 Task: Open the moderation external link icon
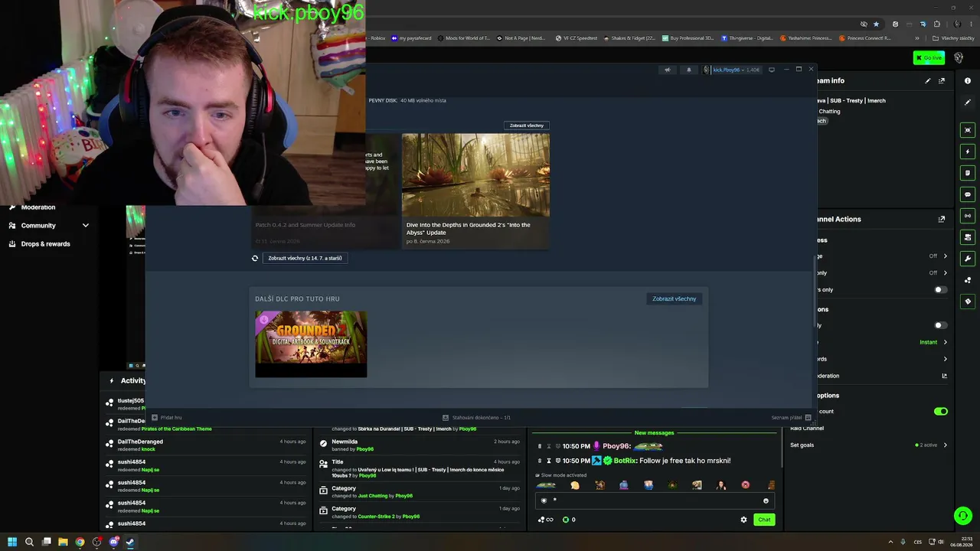point(944,376)
